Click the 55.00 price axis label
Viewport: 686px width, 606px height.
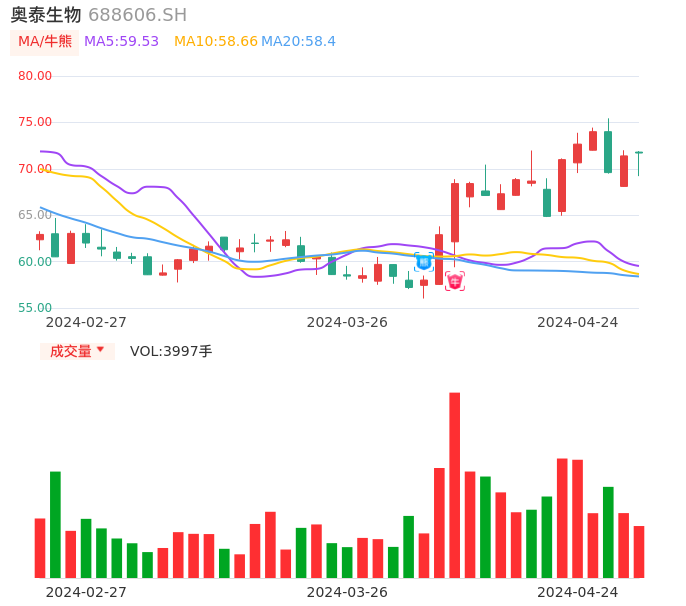35,308
